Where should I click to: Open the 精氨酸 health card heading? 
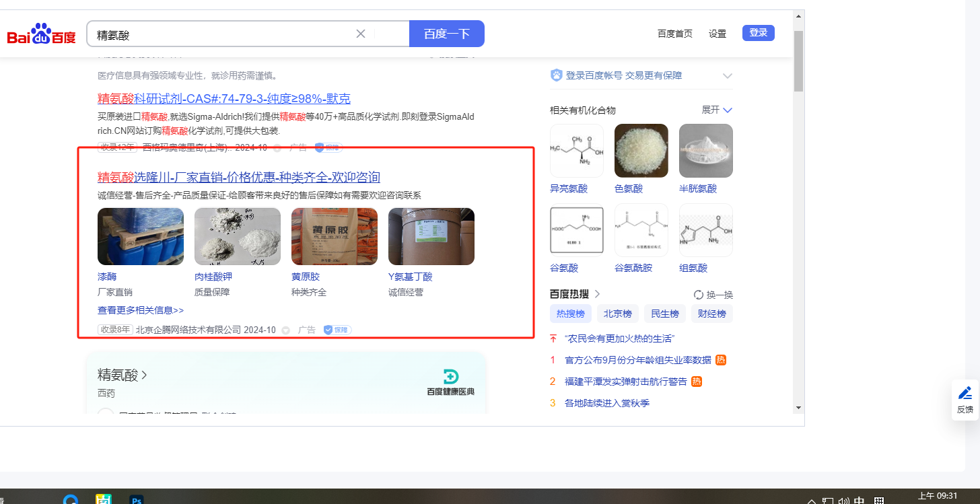point(123,375)
